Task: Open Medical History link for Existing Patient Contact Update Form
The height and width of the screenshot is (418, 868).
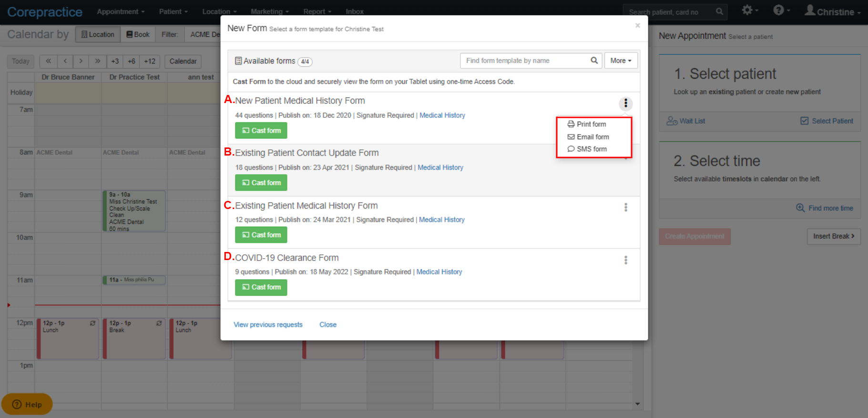Action: pyautogui.click(x=440, y=167)
